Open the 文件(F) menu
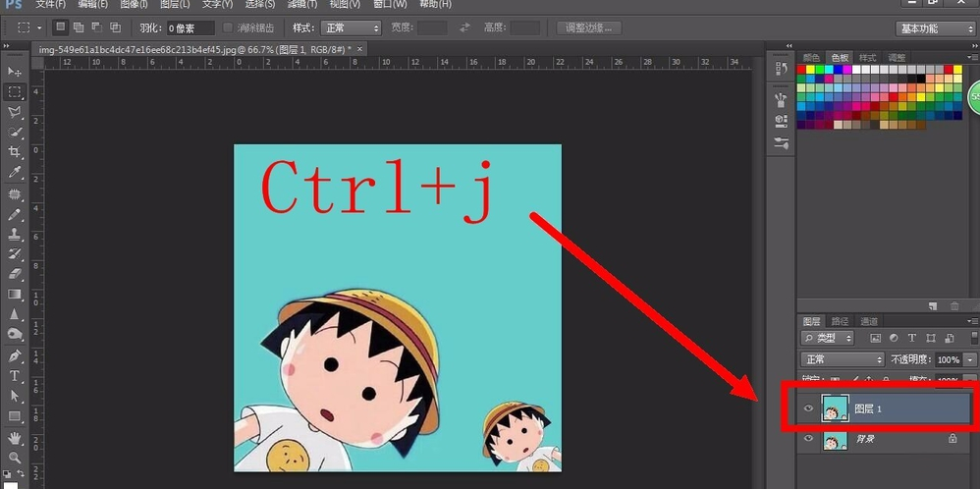This screenshot has height=489, width=980. (x=51, y=4)
